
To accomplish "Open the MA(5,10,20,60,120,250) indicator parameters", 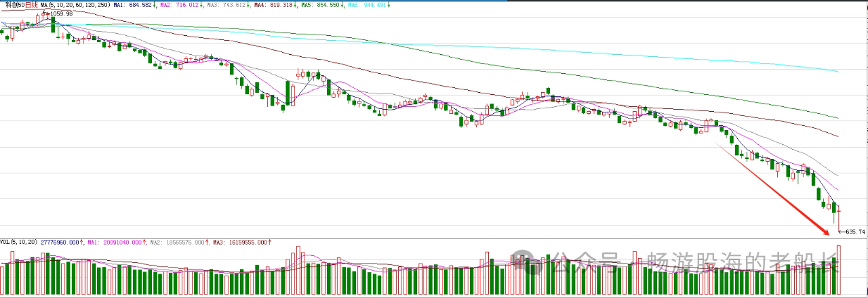I will coord(68,5).
